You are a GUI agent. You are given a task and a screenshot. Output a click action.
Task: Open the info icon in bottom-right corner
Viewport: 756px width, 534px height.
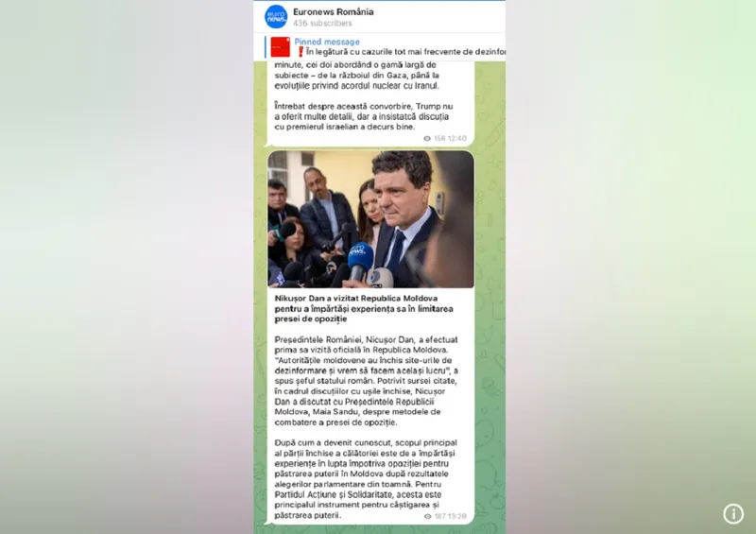click(x=733, y=514)
